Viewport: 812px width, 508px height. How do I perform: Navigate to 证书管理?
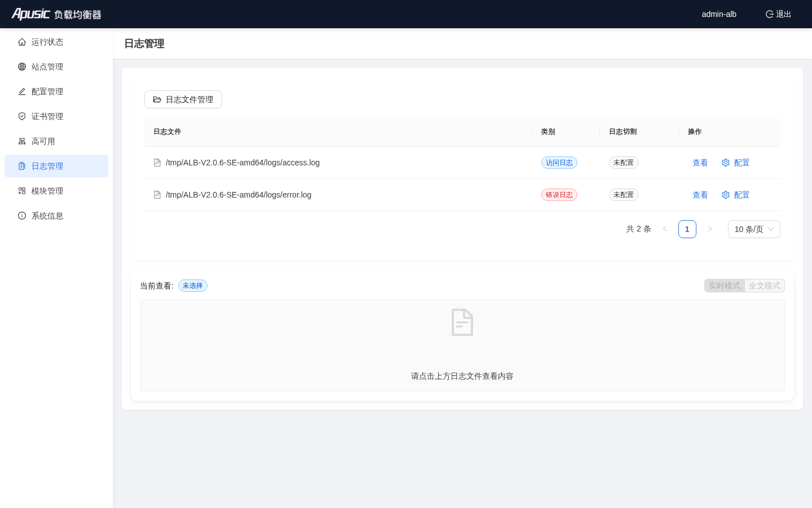coord(56,116)
